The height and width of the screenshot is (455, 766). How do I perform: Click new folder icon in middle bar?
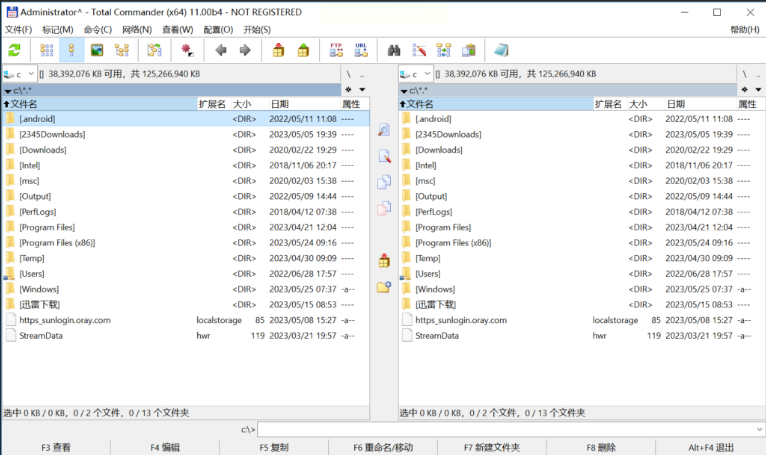tap(384, 286)
